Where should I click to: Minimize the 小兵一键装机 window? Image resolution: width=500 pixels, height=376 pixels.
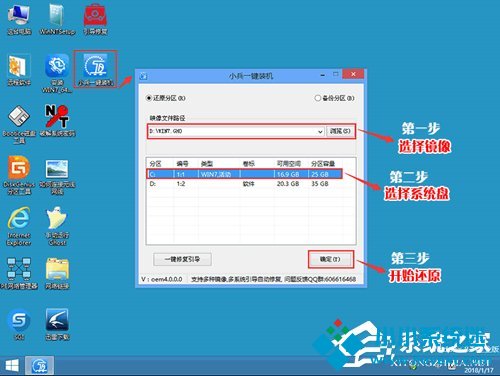click(x=322, y=75)
